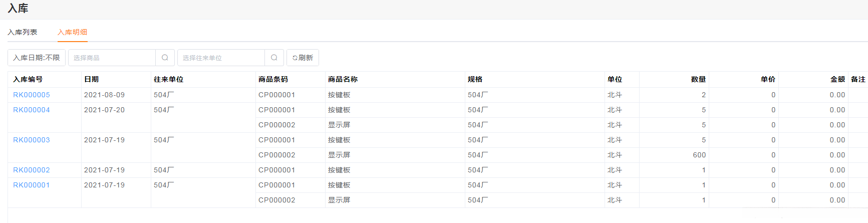868x223 pixels.
Task: Open the 入库日期:不限 date filter
Action: tap(37, 58)
